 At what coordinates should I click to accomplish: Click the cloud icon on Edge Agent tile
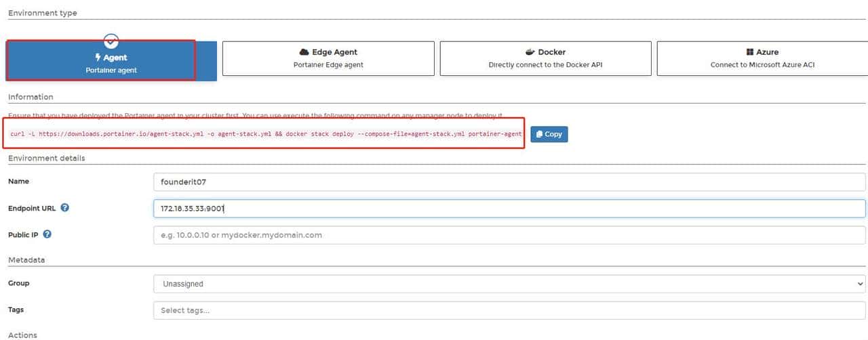[x=304, y=52]
